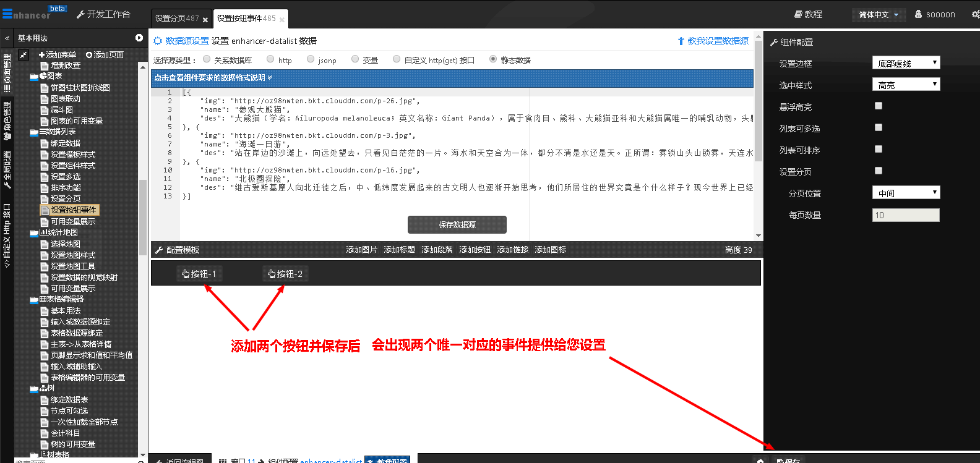Image resolution: width=980 pixels, height=463 pixels.
Task: Select the jsonp source type radio
Action: [311, 59]
